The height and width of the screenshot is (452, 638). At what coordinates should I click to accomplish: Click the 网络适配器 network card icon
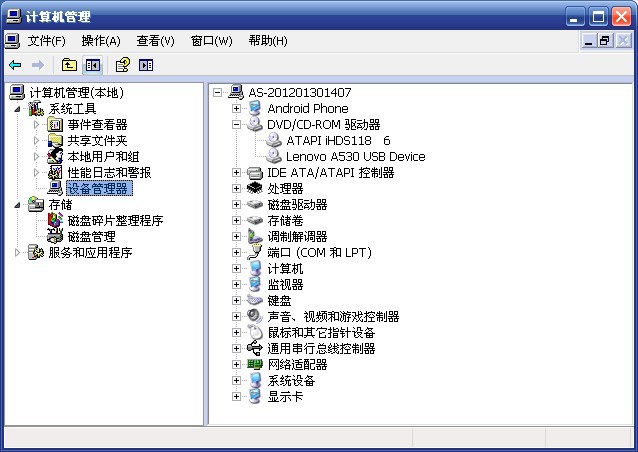(255, 364)
